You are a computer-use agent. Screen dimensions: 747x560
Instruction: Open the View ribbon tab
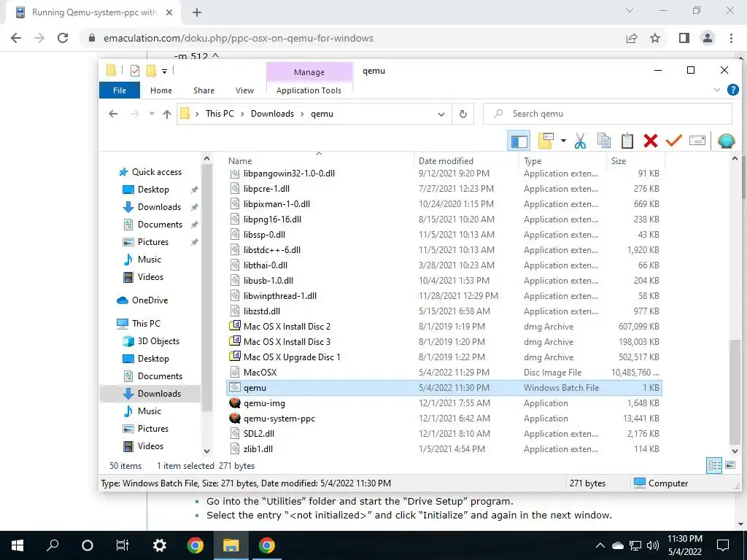(x=244, y=90)
